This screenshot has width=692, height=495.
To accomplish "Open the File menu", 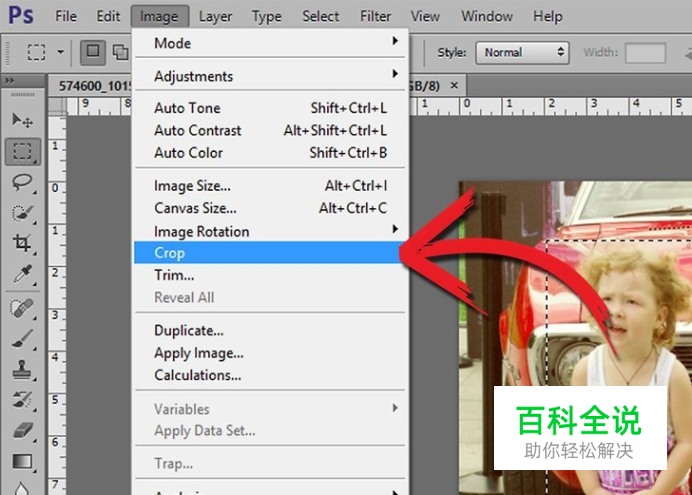I will [x=66, y=16].
